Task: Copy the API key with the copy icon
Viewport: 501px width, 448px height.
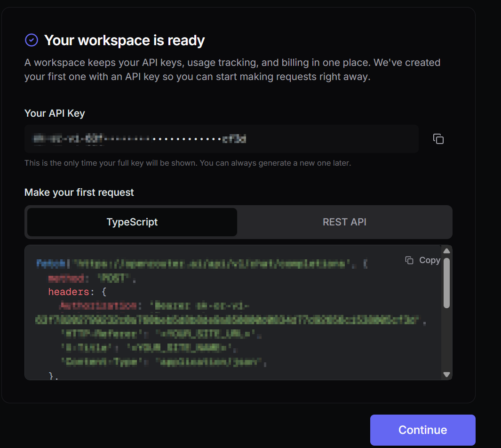Action: [x=438, y=139]
